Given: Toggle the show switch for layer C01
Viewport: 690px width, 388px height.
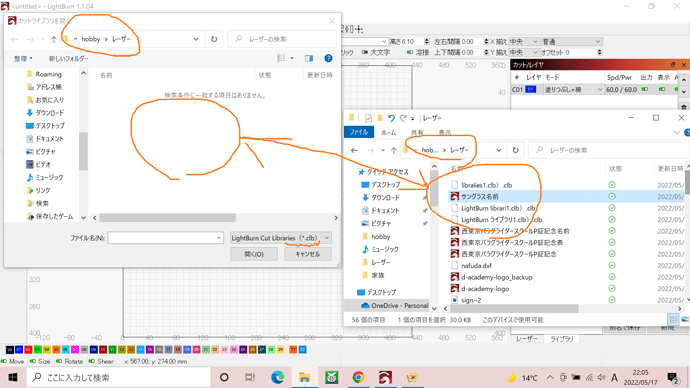Looking at the screenshot, I should (662, 89).
